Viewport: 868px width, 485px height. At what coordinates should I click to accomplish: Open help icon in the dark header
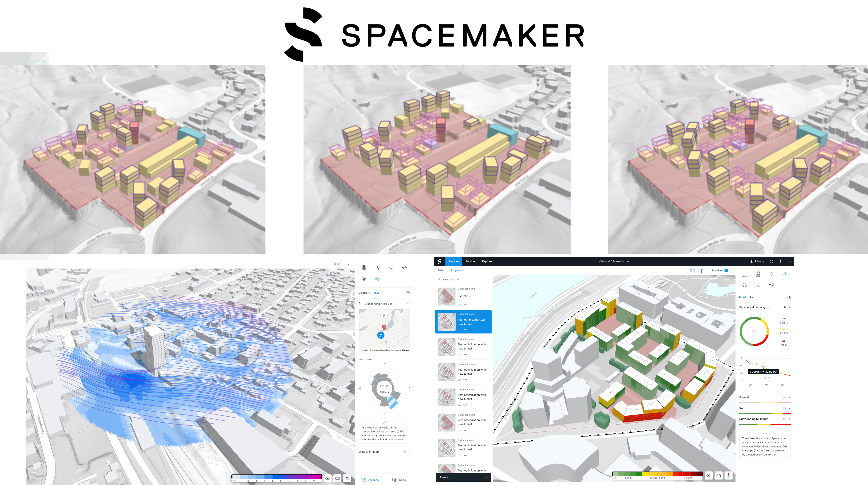(780, 261)
